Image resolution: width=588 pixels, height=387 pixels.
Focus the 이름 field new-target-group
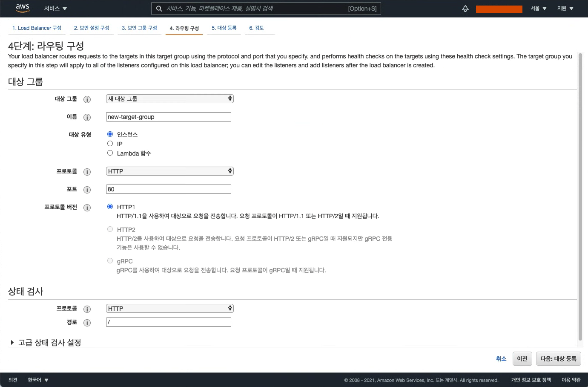tap(168, 117)
